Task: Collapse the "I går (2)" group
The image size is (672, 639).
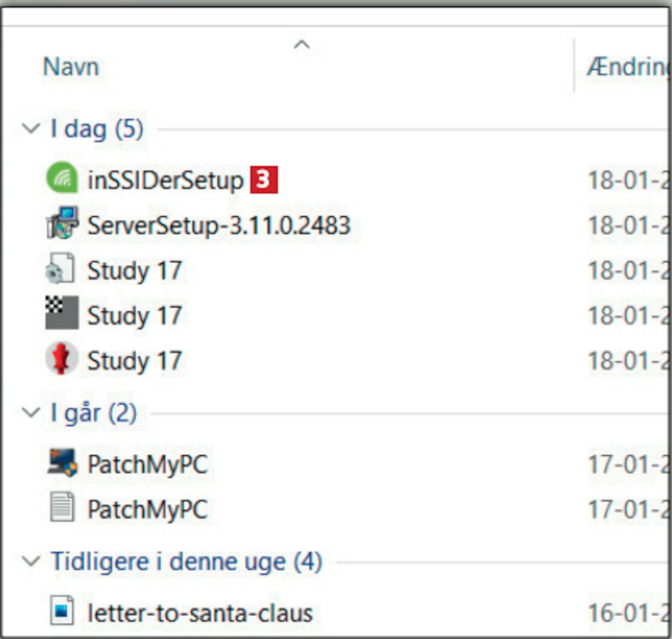Action: click(x=31, y=412)
